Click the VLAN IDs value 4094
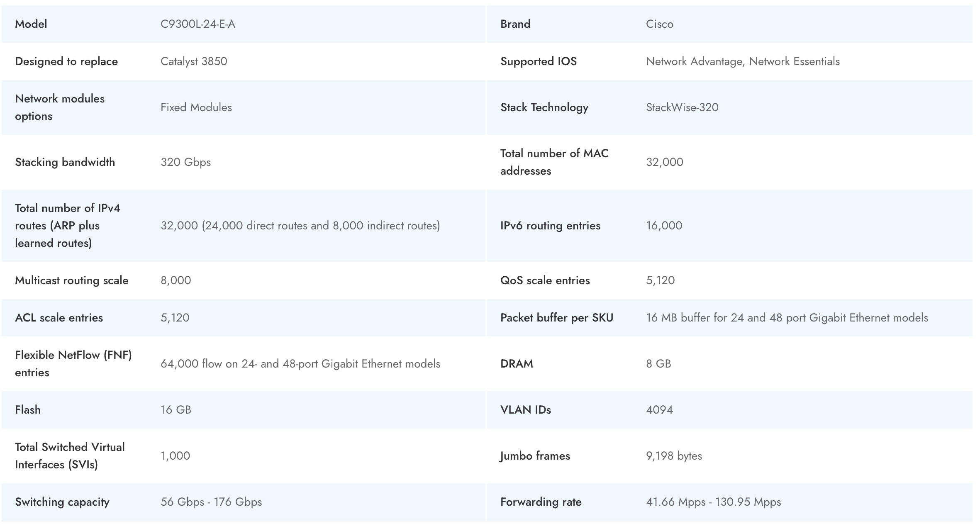Screen dimensions: 980x531 click(x=659, y=410)
